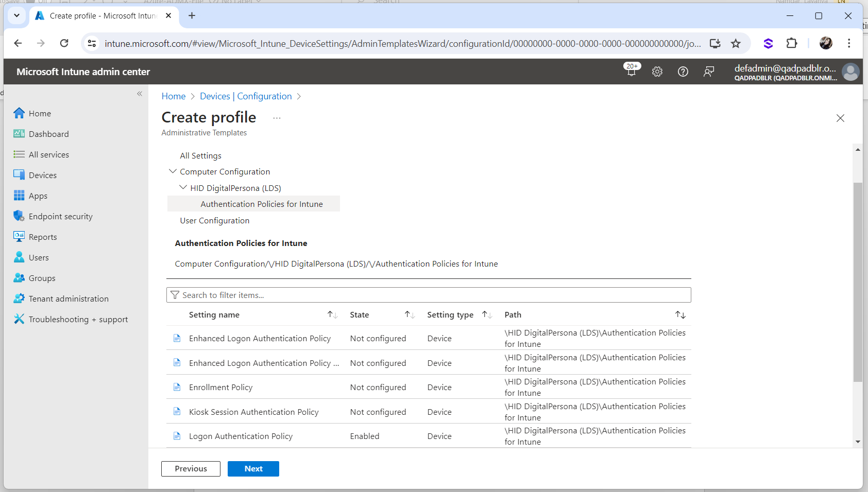868x492 pixels.
Task: Open the Chrome profile picture
Action: [826, 43]
